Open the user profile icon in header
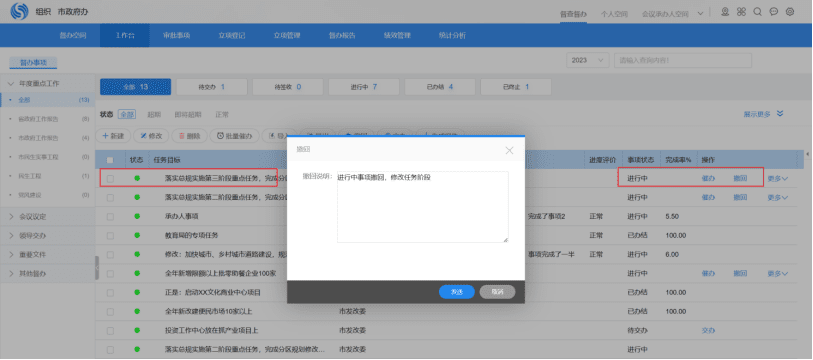 point(725,11)
